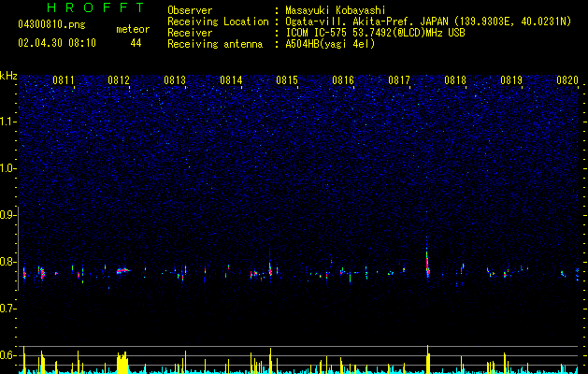Click the 0.9 kHz axis label

tap(7, 215)
